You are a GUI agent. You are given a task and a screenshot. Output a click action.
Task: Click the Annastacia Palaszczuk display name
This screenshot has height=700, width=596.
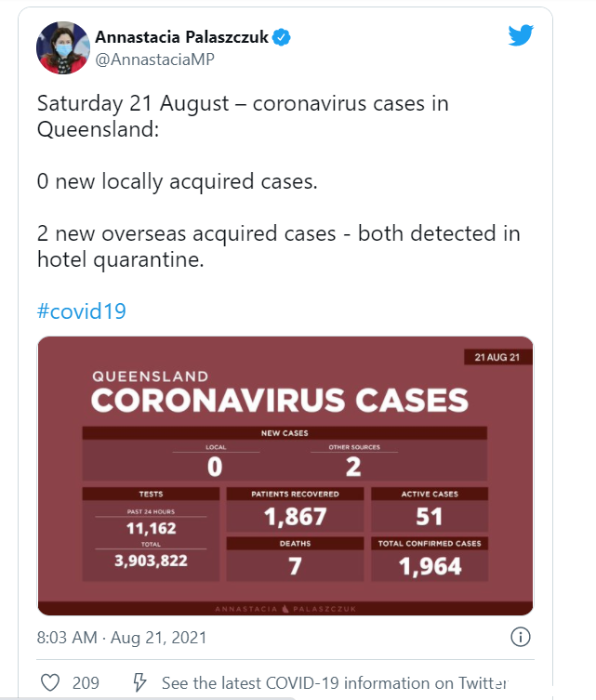point(181,37)
